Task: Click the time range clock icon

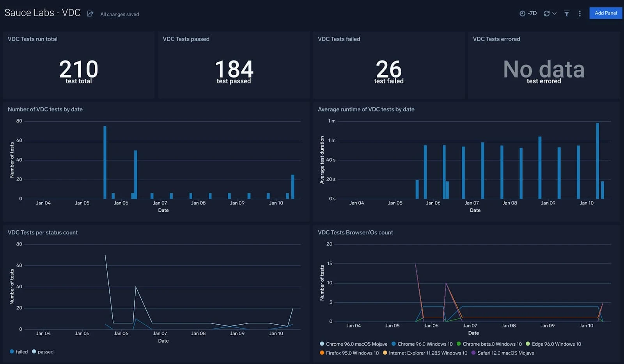Action: [x=523, y=13]
